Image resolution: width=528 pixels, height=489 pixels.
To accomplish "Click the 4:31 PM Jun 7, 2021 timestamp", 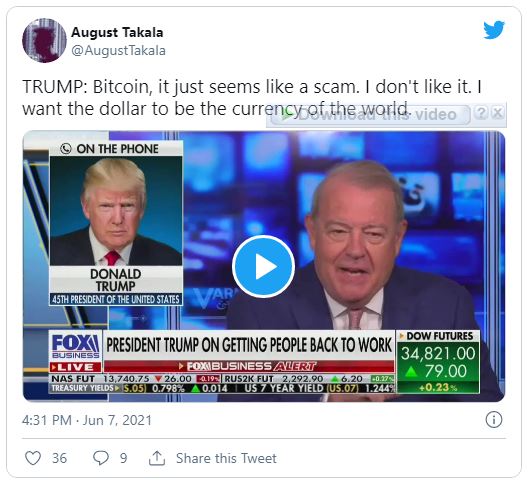I will (87, 420).
